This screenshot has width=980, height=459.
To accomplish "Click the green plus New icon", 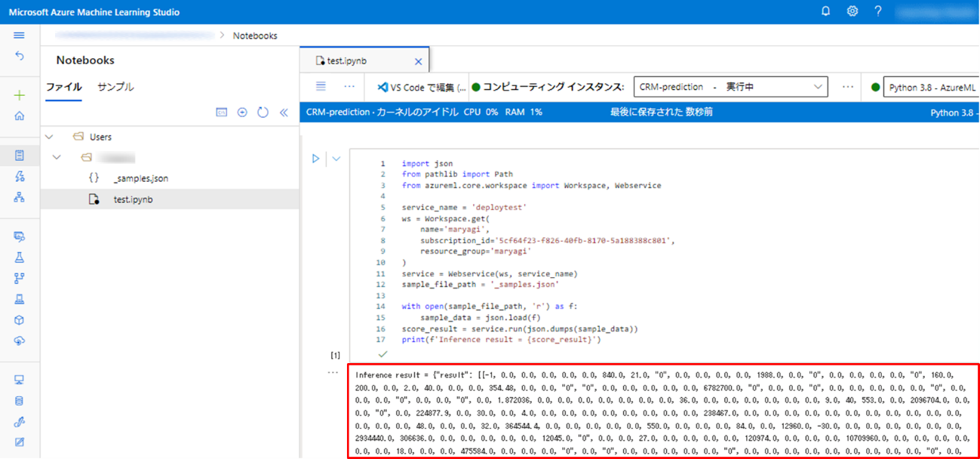I will tap(19, 95).
